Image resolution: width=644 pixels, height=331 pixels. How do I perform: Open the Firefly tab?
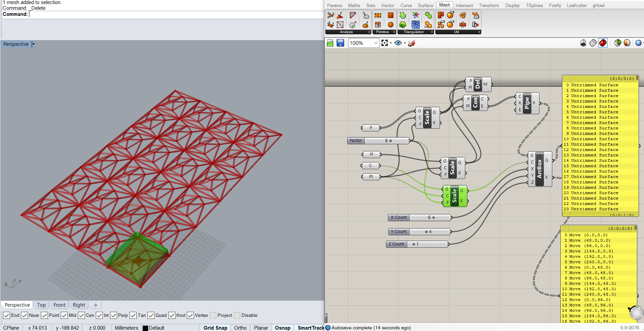555,5
